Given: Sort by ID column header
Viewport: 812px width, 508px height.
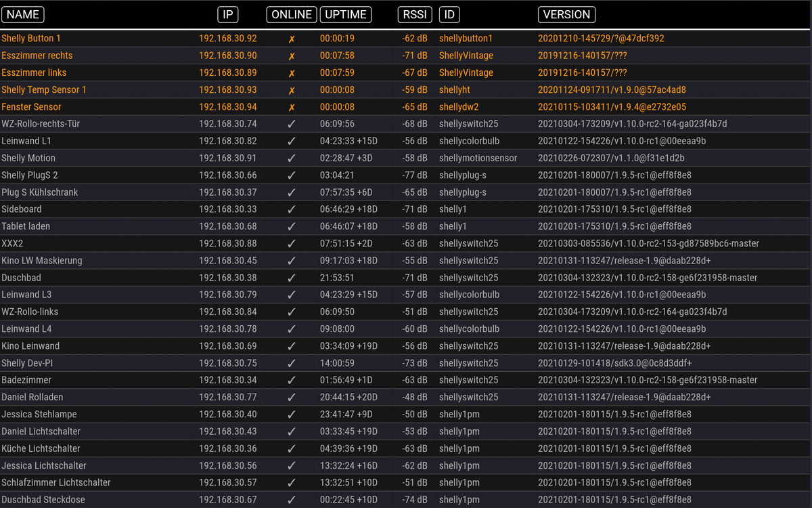Looking at the screenshot, I should pyautogui.click(x=449, y=14).
